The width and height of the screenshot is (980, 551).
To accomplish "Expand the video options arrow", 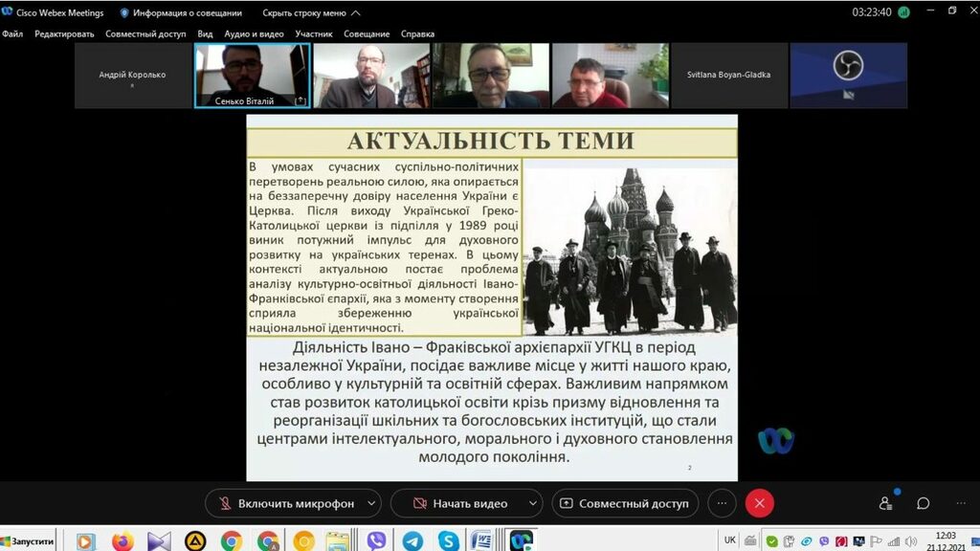I will [x=531, y=503].
